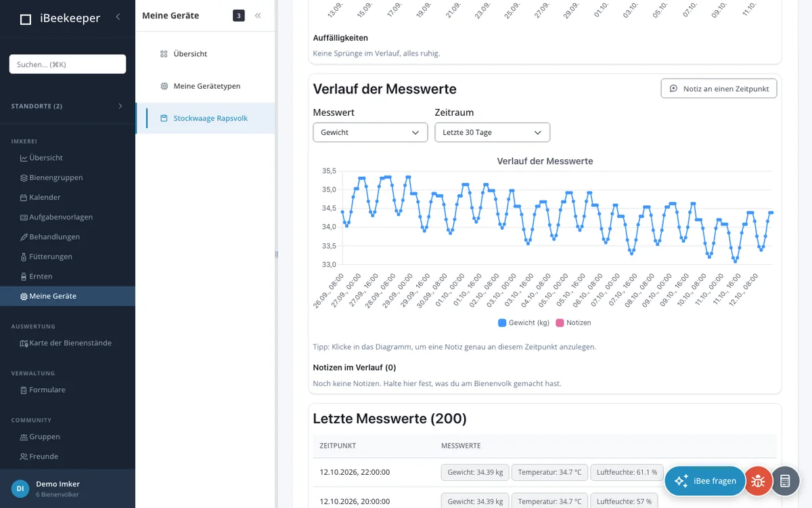Open the red bug report button
Image resolution: width=812 pixels, height=508 pixels.
pyautogui.click(x=759, y=481)
